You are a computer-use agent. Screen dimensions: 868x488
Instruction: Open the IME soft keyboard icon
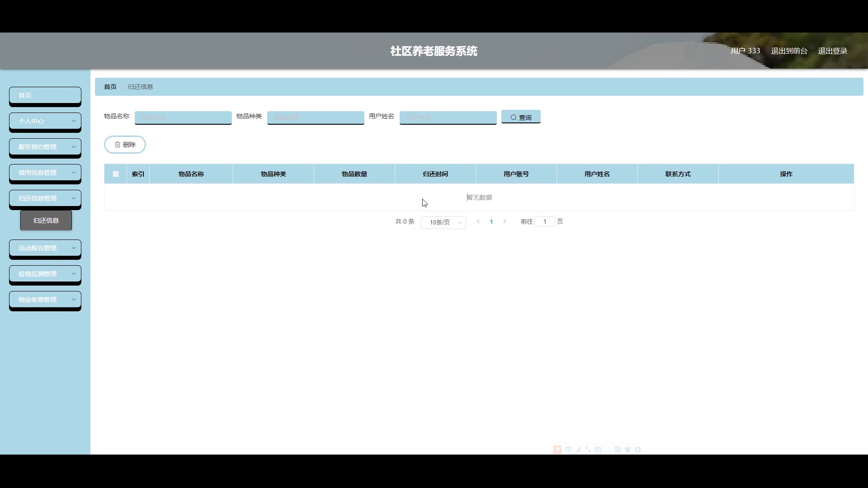598,450
